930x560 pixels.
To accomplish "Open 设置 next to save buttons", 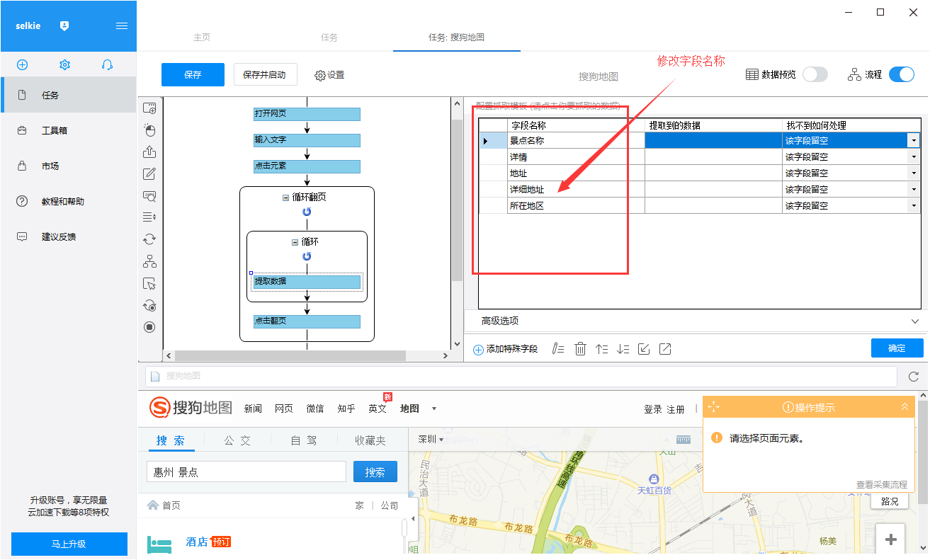I will pos(329,75).
